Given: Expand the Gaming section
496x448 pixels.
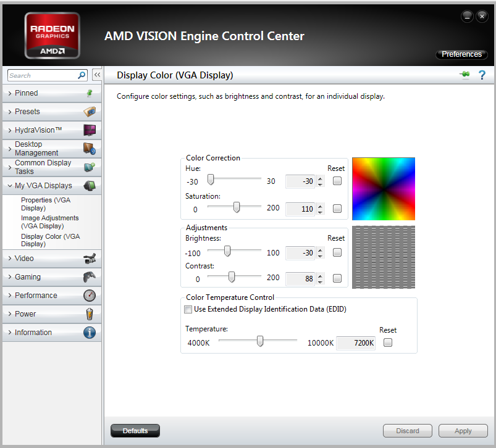Looking at the screenshot, I should click(x=10, y=277).
